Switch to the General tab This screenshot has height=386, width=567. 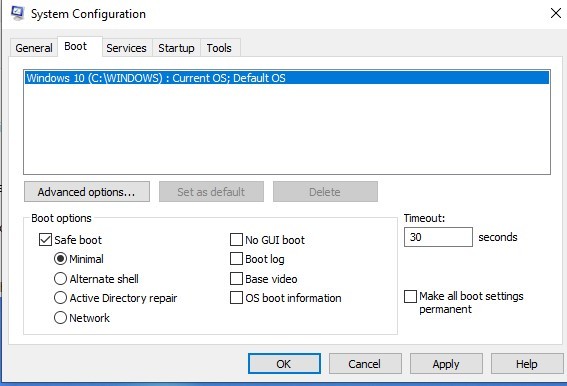pos(34,48)
